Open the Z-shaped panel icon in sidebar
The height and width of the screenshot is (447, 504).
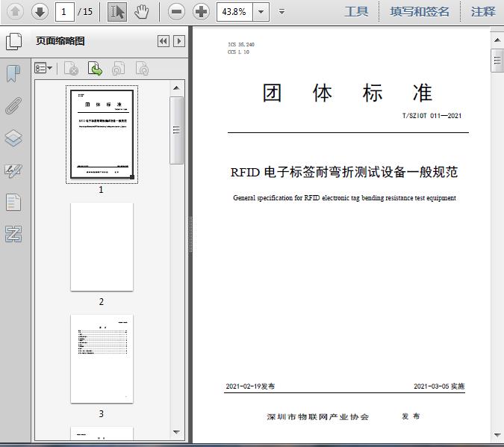tap(13, 234)
